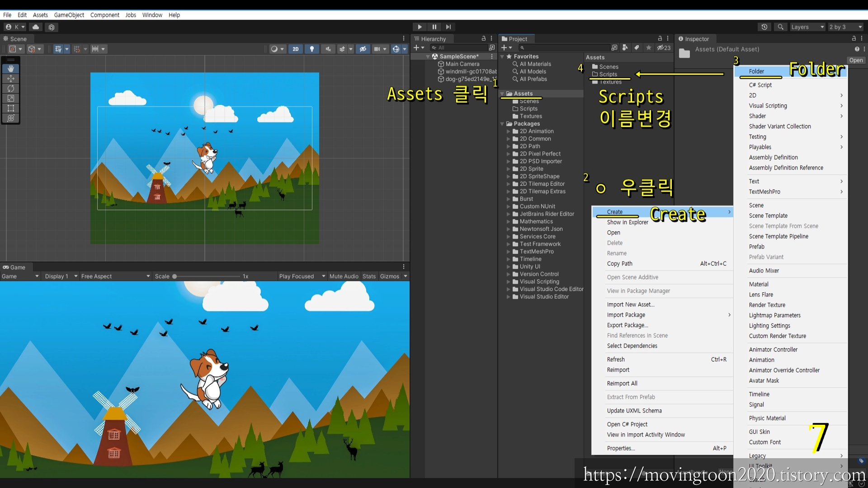This screenshot has width=868, height=488.
Task: Open the Game view mode dropdown
Action: pyautogui.click(x=20, y=276)
